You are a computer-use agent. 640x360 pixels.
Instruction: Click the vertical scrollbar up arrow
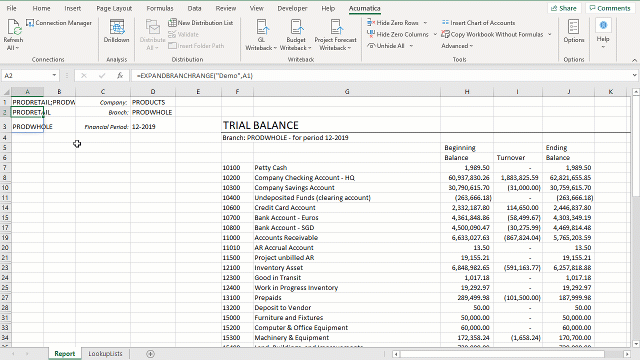(636, 92)
